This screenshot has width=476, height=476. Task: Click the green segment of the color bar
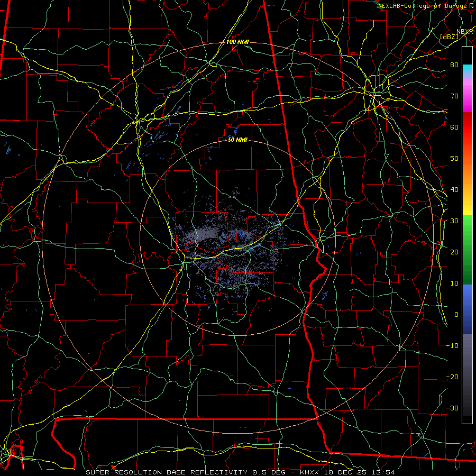click(x=467, y=250)
